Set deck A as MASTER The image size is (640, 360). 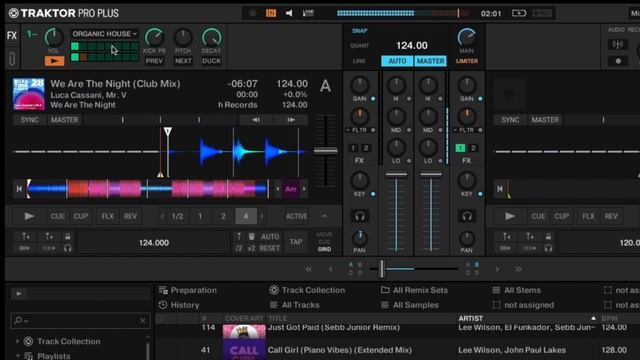click(x=64, y=120)
